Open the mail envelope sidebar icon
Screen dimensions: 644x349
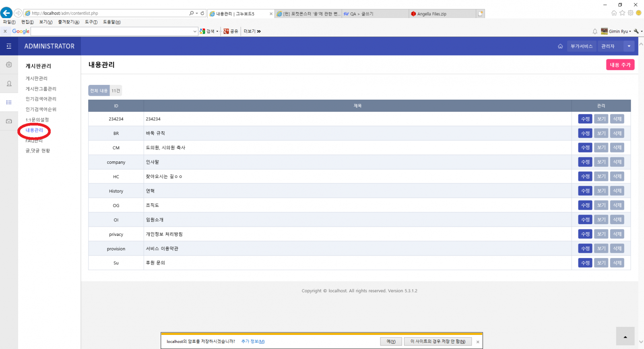click(9, 121)
